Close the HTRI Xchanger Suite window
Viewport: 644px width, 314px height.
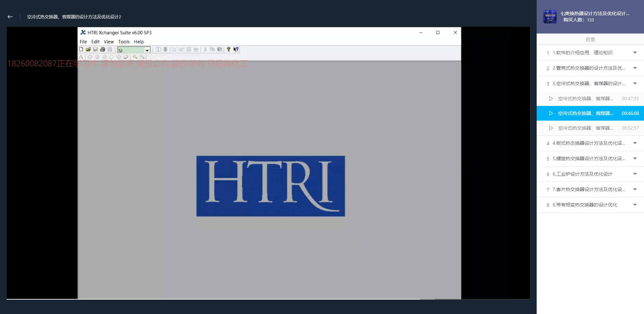(455, 33)
